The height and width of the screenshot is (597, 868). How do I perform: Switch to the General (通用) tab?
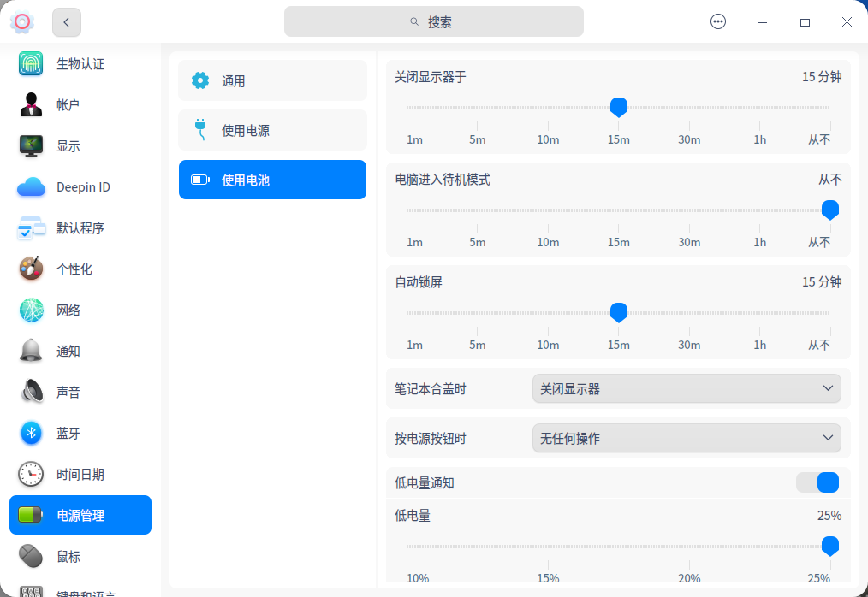pos(272,81)
